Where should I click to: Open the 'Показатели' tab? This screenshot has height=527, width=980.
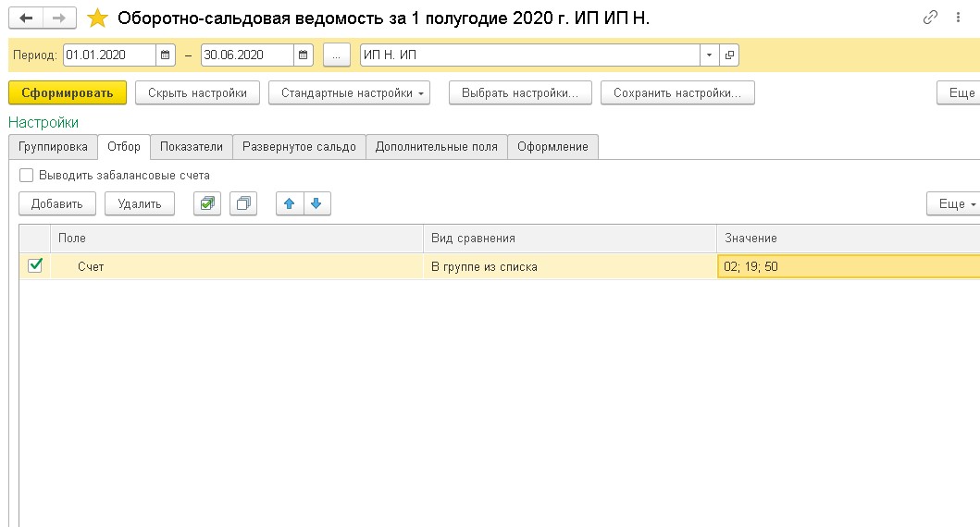191,146
